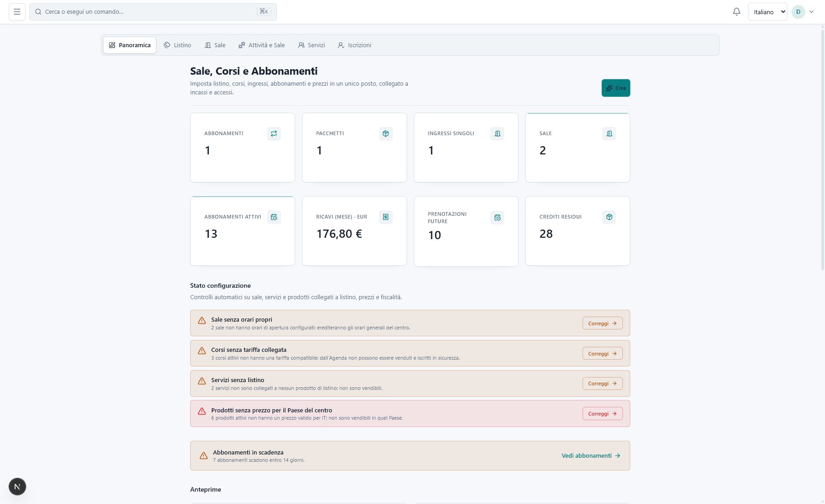
Task: Open the user avatar D menu
Action: pyautogui.click(x=798, y=12)
